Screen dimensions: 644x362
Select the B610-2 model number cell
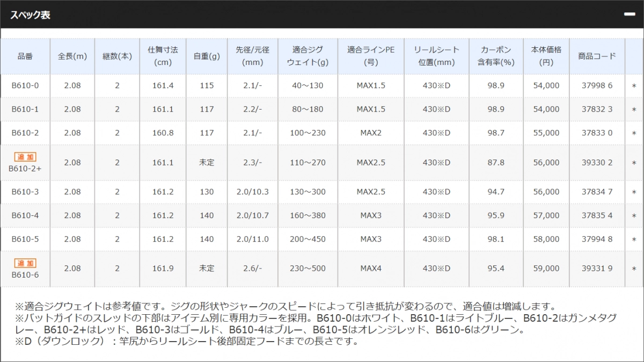25,133
